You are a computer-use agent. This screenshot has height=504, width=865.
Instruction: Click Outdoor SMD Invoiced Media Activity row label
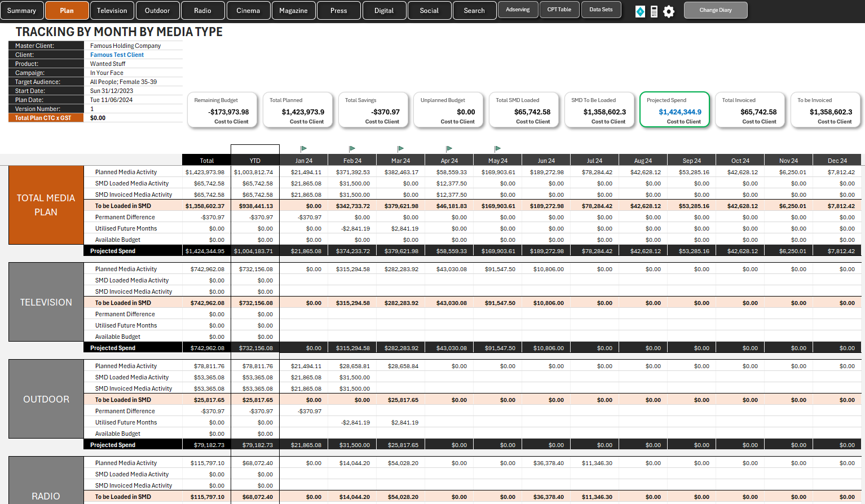[134, 388]
